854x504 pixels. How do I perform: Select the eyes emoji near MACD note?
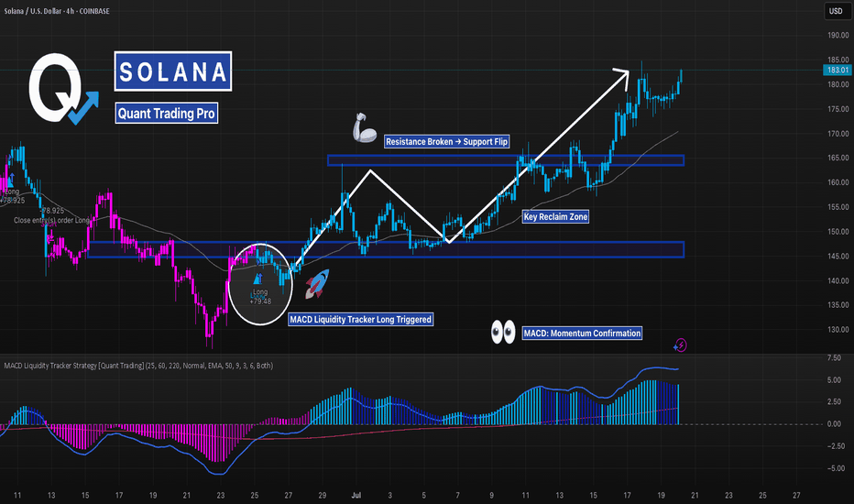(503, 332)
